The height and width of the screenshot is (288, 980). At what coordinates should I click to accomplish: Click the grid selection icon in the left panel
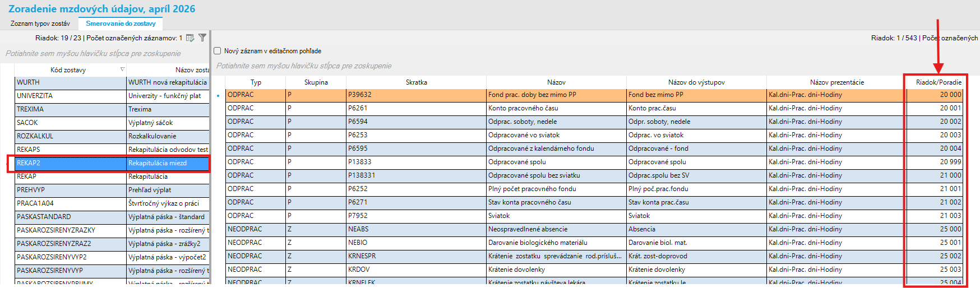pos(190,38)
